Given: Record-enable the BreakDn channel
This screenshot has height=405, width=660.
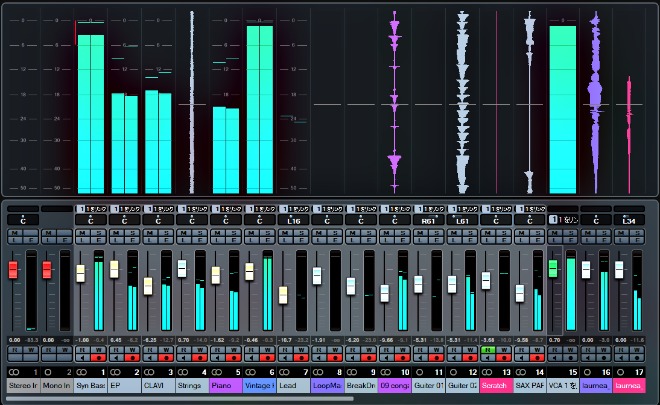Looking at the screenshot, I should tap(369, 358).
